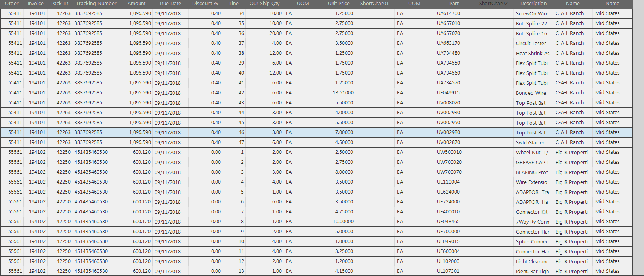Select part cell UW700070
The height and width of the screenshot is (276, 644).
click(x=449, y=172)
